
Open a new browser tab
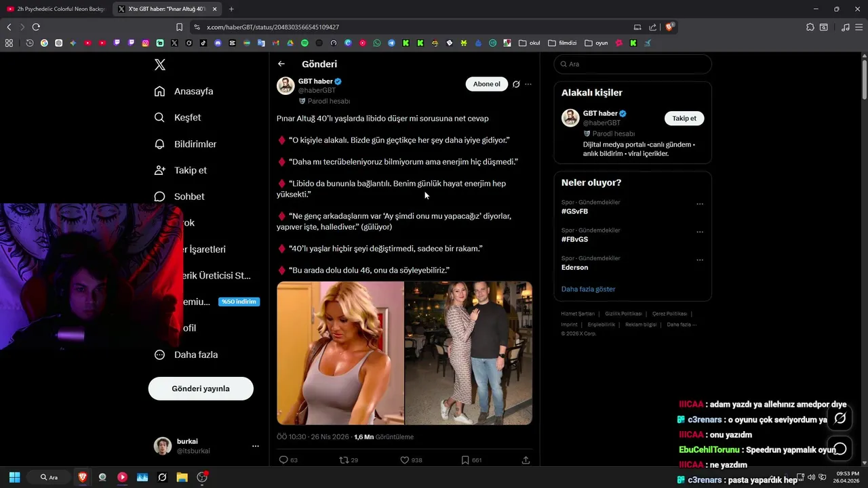pyautogui.click(x=231, y=9)
